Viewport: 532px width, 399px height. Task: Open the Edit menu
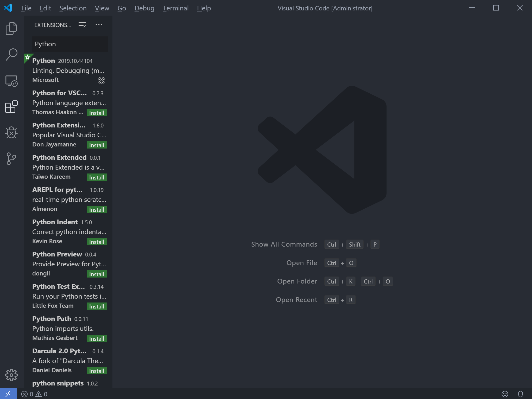(45, 8)
